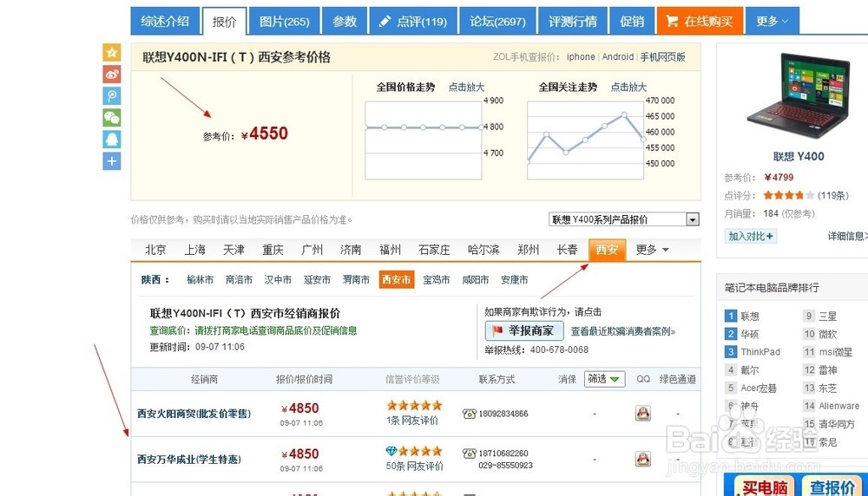Click the pencil icon in 点评 tab
Image resolution: width=868 pixels, height=496 pixels.
(x=385, y=22)
